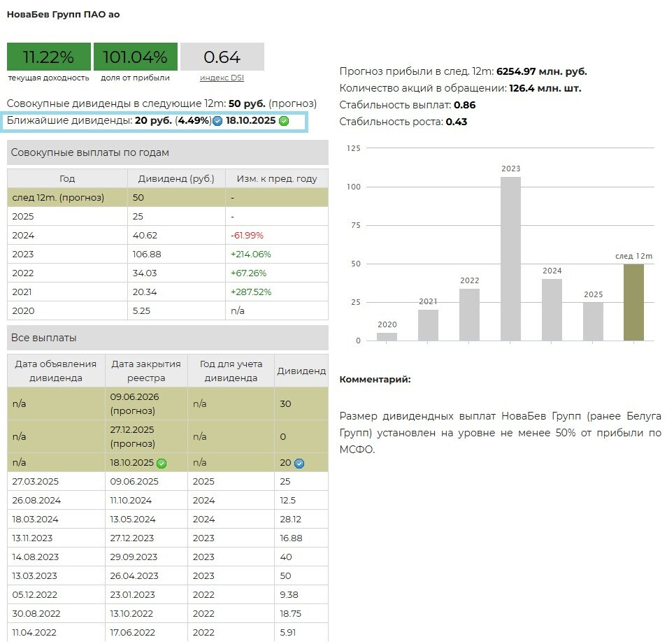Click the 2020 bar in chart
This screenshot has width=667, height=644.
387,336
